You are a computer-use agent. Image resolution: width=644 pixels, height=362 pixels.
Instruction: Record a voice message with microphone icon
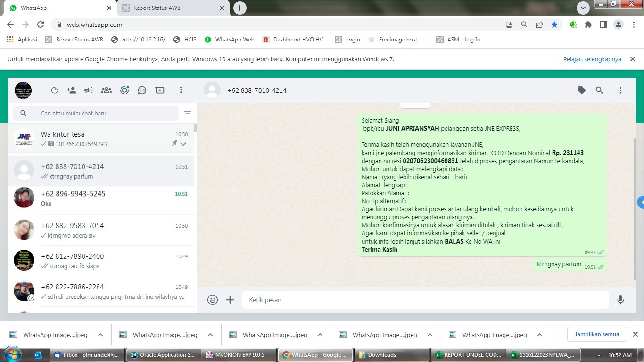point(620,300)
